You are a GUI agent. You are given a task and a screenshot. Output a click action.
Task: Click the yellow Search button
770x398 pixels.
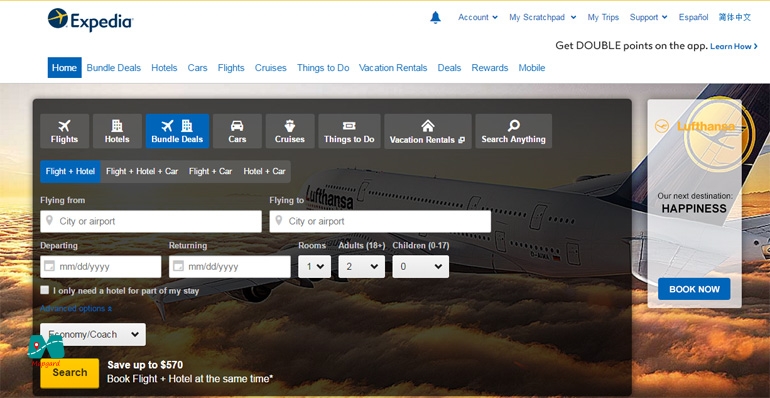click(70, 373)
